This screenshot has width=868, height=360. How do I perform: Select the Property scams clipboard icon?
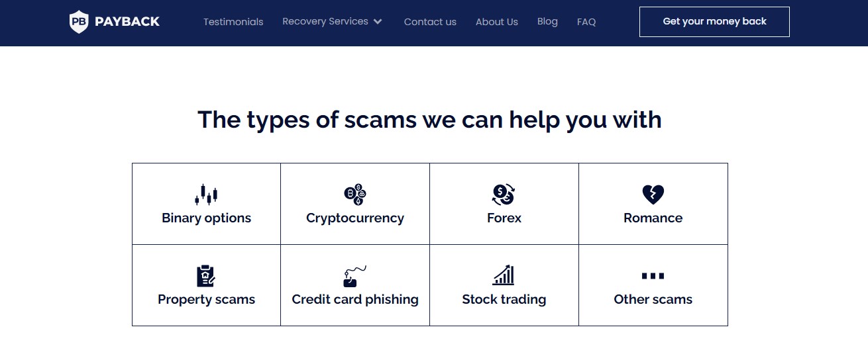click(x=206, y=275)
